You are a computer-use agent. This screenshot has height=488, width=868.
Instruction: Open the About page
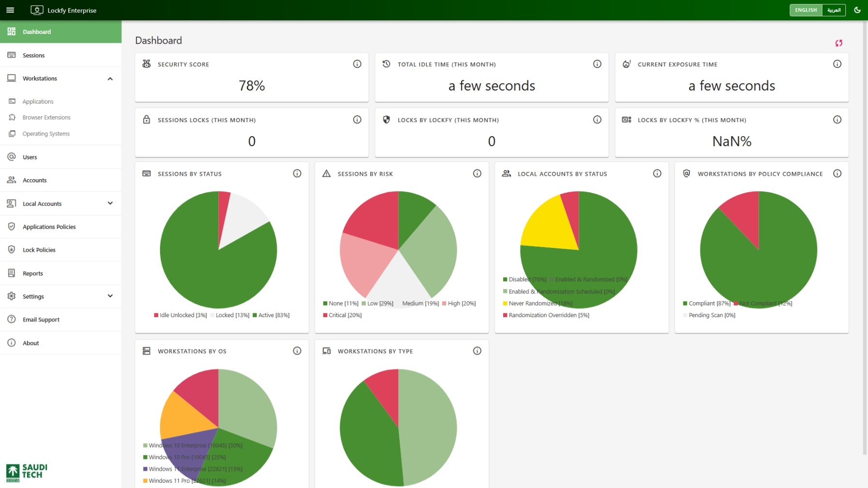(60, 343)
